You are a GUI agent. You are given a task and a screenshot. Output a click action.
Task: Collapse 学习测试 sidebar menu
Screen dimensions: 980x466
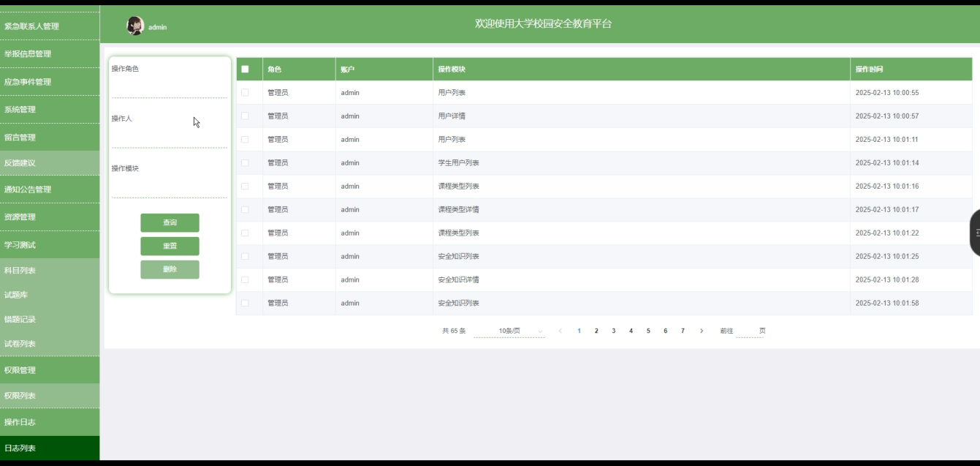pyautogui.click(x=50, y=245)
